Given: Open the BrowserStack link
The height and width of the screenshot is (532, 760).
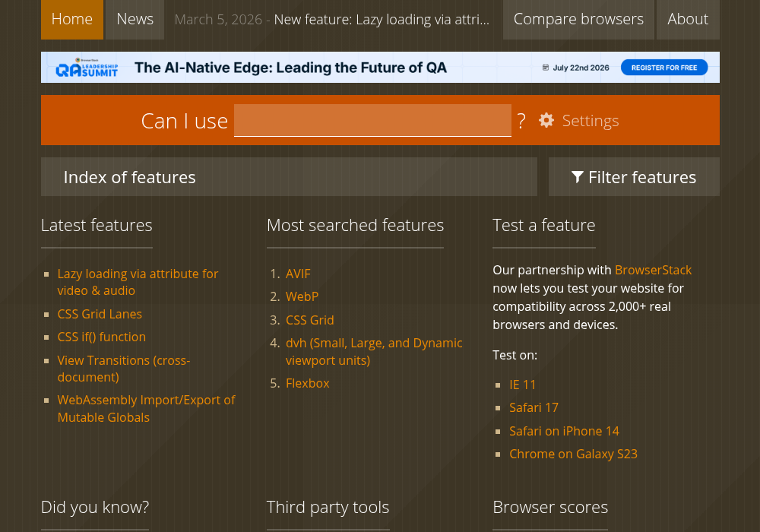Looking at the screenshot, I should [653, 270].
